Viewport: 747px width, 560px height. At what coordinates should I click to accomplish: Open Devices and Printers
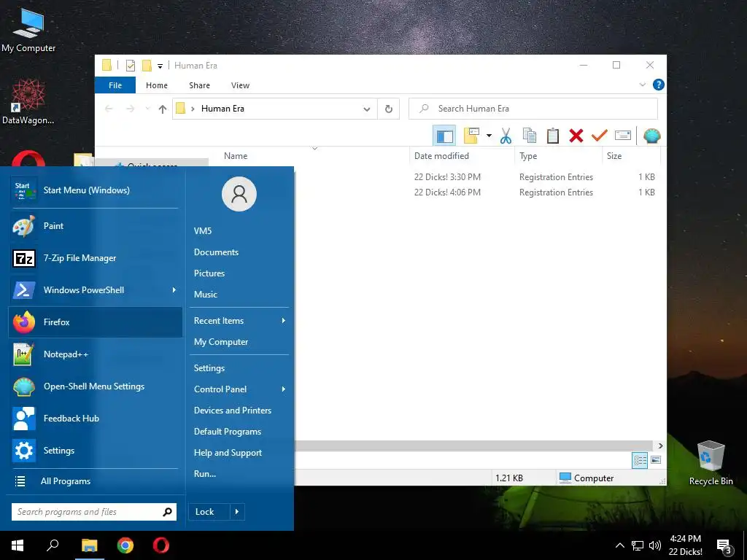click(x=239, y=411)
